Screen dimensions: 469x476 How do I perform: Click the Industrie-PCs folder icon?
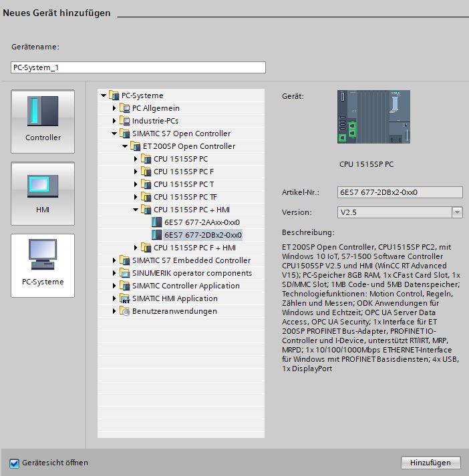(x=124, y=121)
